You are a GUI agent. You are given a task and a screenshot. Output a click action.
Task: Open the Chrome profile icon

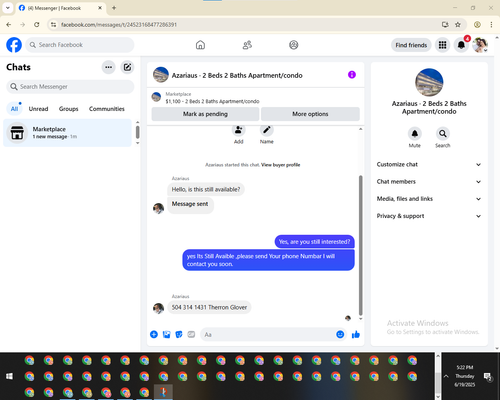click(477, 25)
